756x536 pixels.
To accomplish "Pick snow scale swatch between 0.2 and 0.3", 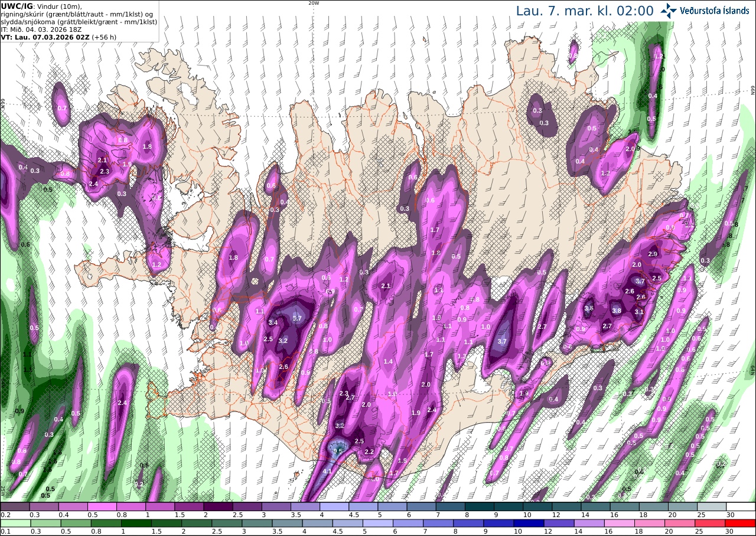I will [15, 506].
